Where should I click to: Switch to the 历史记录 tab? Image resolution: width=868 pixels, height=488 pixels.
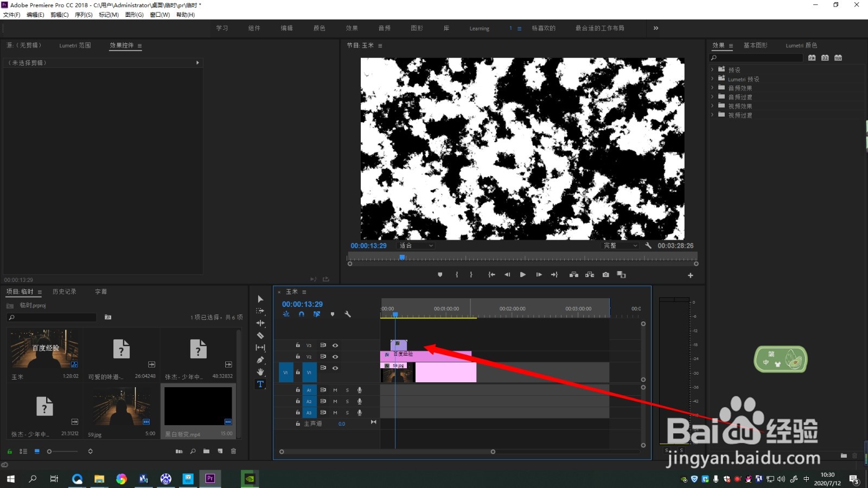coord(65,292)
